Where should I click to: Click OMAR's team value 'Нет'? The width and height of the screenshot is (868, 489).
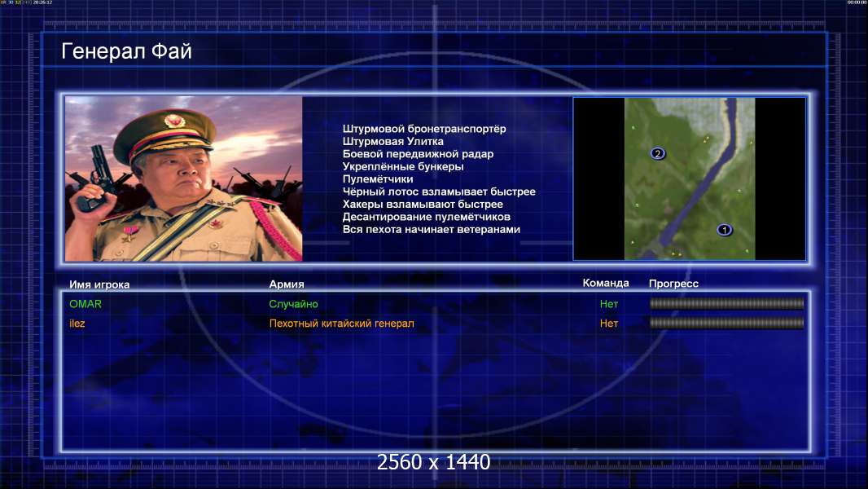[609, 304]
